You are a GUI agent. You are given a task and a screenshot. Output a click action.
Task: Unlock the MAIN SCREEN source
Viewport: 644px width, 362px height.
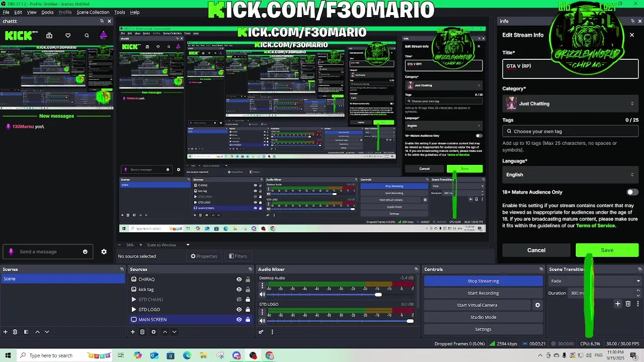click(x=248, y=320)
